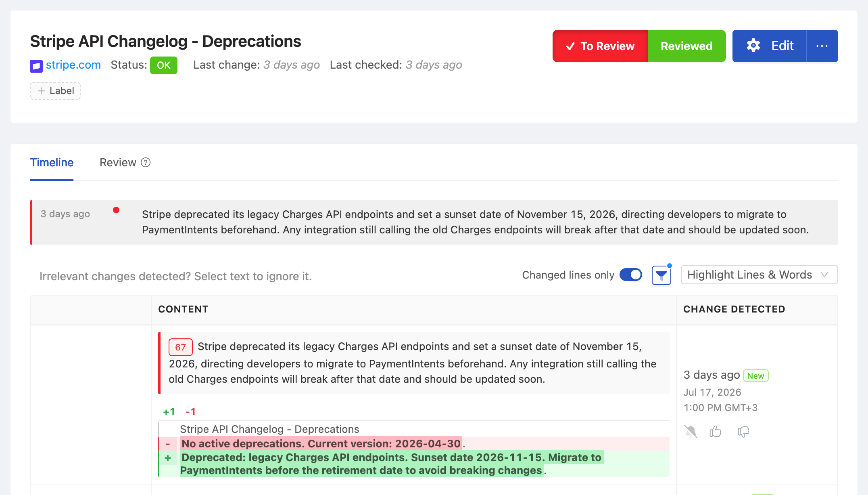Open the three-dot more options menu
The image size is (868, 495).
point(822,46)
